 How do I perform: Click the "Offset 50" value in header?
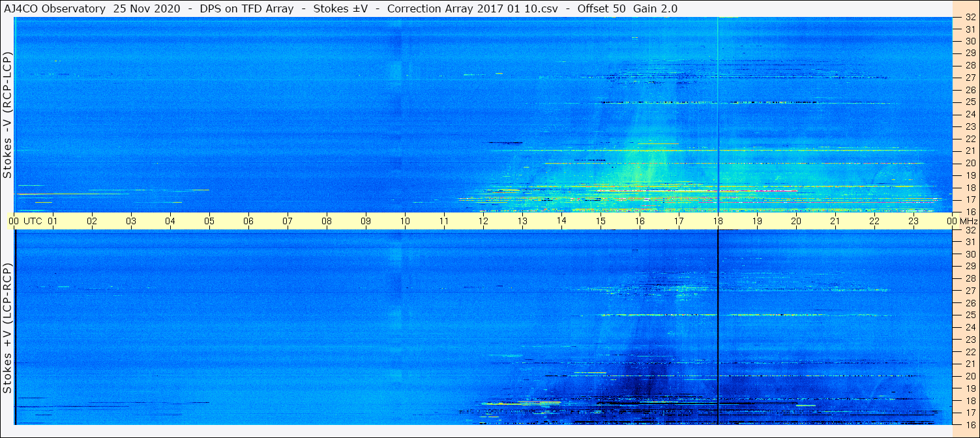[601, 8]
